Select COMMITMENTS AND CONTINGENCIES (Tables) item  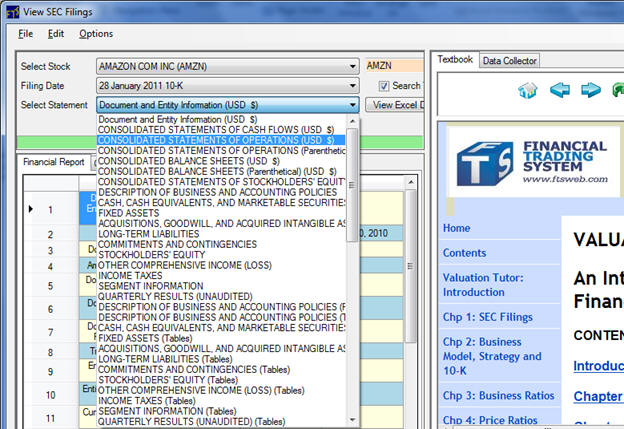coord(221,369)
